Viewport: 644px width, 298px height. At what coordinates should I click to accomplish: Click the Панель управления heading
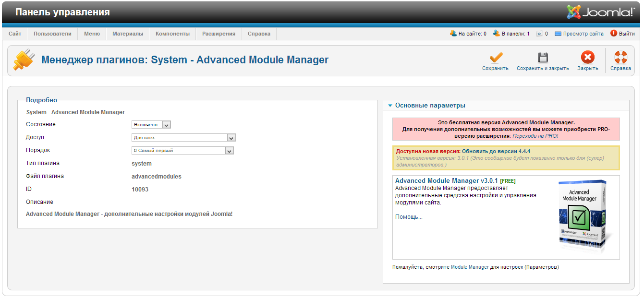[62, 12]
